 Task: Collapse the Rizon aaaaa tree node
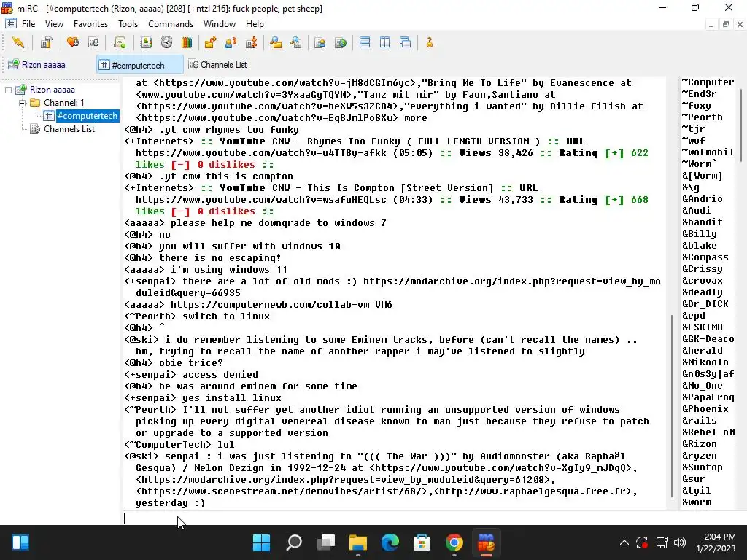pyautogui.click(x=8, y=90)
